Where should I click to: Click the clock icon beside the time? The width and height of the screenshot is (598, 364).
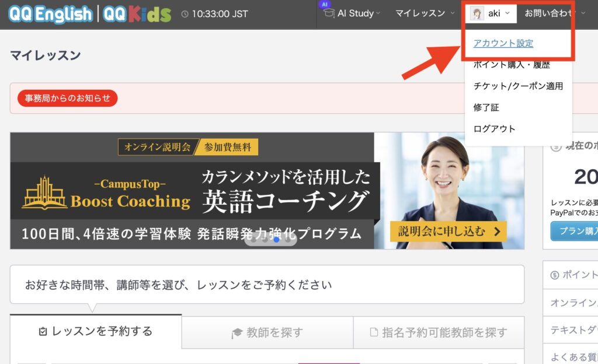pos(185,13)
